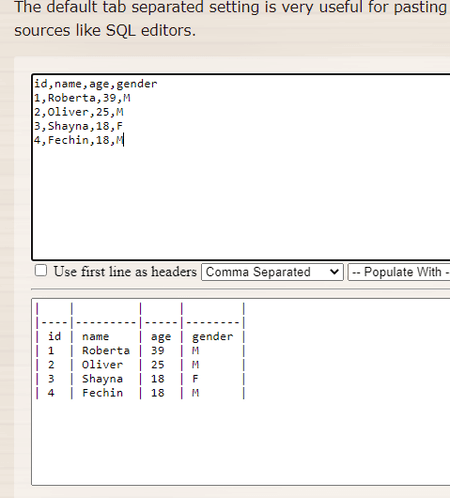
Task: Click the line '1,Roberta,39,M' in input
Action: (82, 98)
